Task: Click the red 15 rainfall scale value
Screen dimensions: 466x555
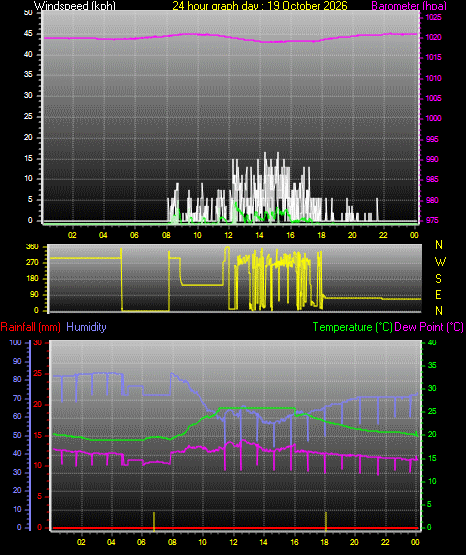Action: click(x=38, y=436)
